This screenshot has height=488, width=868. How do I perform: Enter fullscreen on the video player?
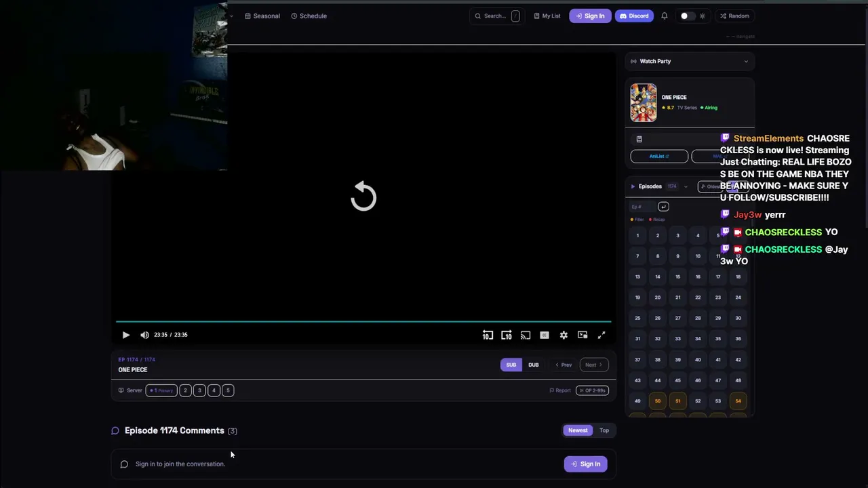tap(601, 335)
